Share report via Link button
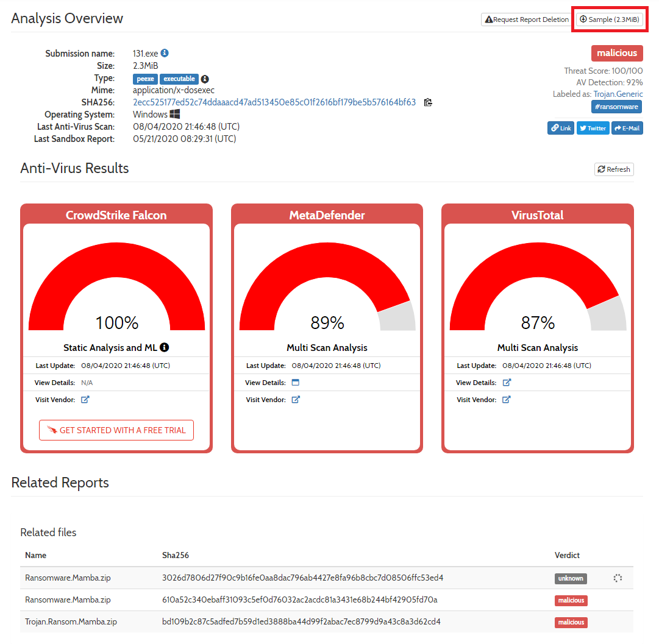Screen dimensions: 659x644 (561, 128)
